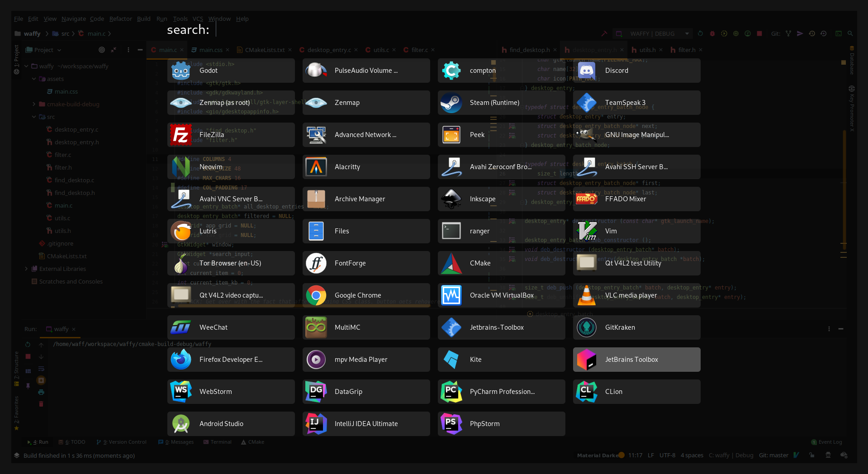The height and width of the screenshot is (474, 868).
Task: Switch to the CMakeLists.txt editor tab
Action: (x=265, y=50)
